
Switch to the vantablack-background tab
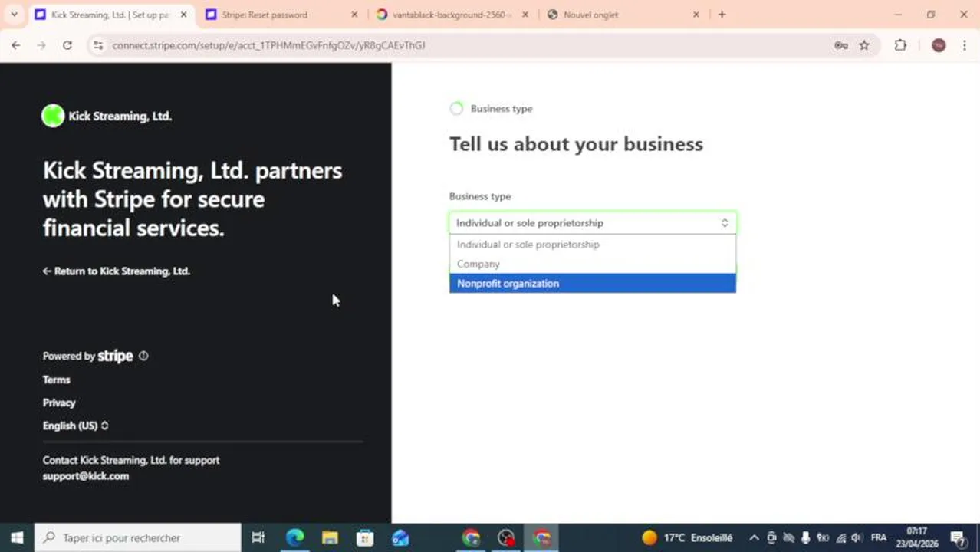(451, 15)
